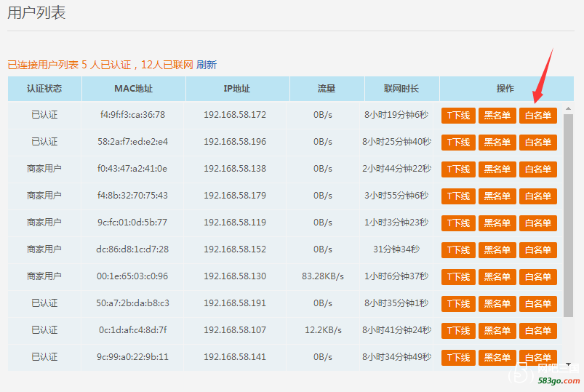Select MAC address 58:2a:f7:ed:e2:e4

(x=132, y=142)
